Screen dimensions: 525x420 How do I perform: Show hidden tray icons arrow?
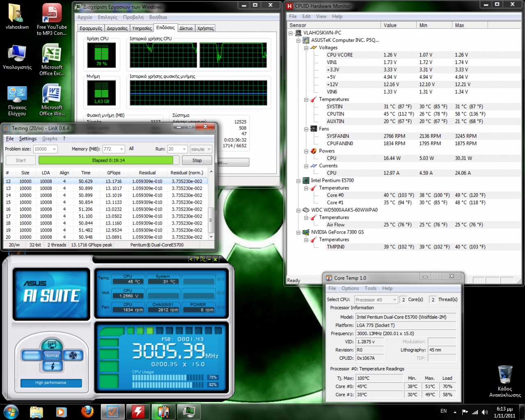pyautogui.click(x=455, y=412)
